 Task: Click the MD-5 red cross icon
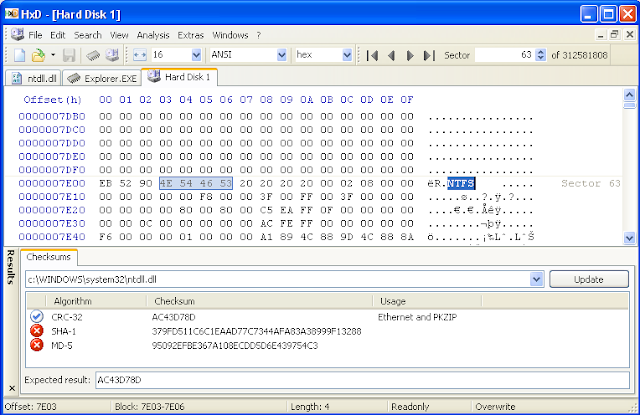pyautogui.click(x=37, y=345)
